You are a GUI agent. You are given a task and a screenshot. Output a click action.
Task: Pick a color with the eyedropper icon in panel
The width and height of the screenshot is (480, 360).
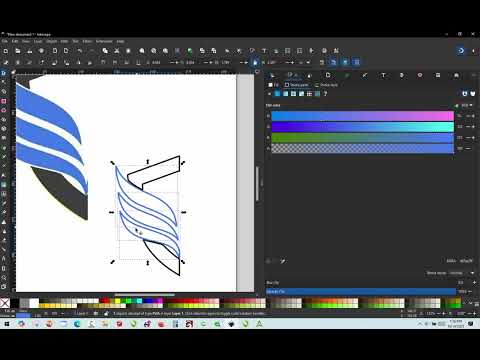(283, 261)
